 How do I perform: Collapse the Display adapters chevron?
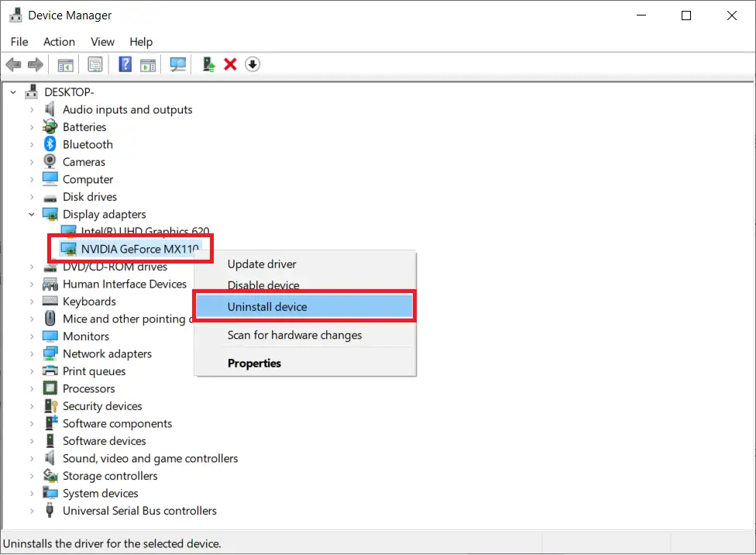pyautogui.click(x=32, y=214)
